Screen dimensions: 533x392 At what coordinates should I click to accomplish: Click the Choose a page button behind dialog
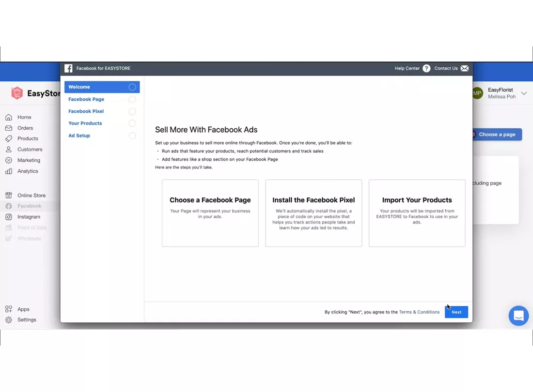coord(497,135)
